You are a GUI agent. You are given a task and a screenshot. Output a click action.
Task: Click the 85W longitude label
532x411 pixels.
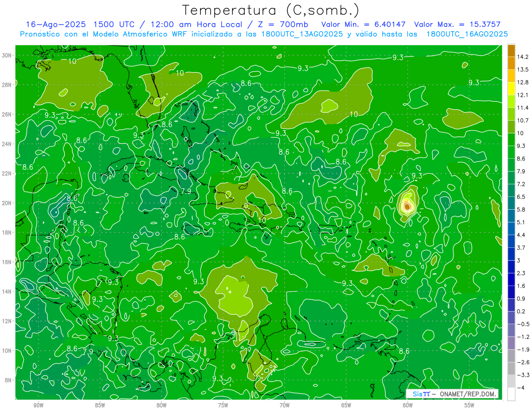[x=100, y=405]
